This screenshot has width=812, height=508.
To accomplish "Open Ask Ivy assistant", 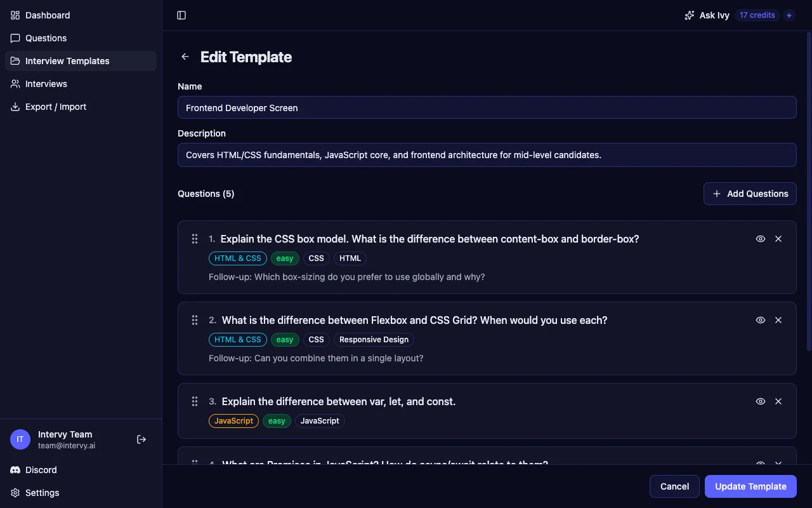I will 707,15.
